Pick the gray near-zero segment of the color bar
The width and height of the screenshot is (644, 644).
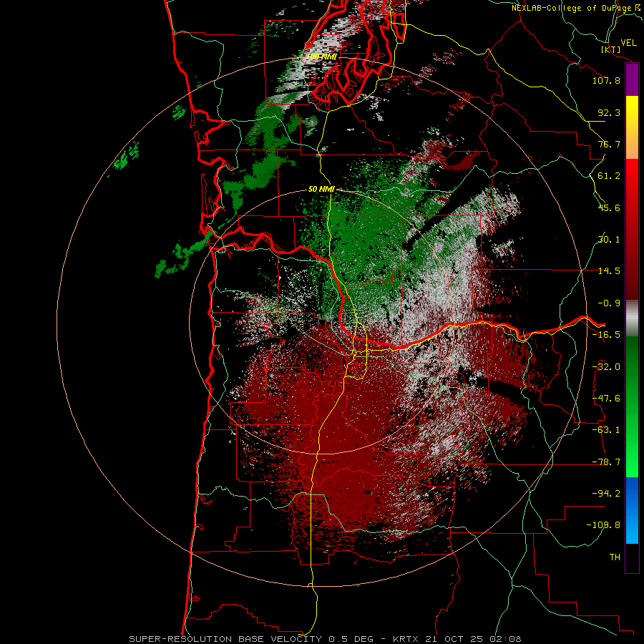pos(632,318)
